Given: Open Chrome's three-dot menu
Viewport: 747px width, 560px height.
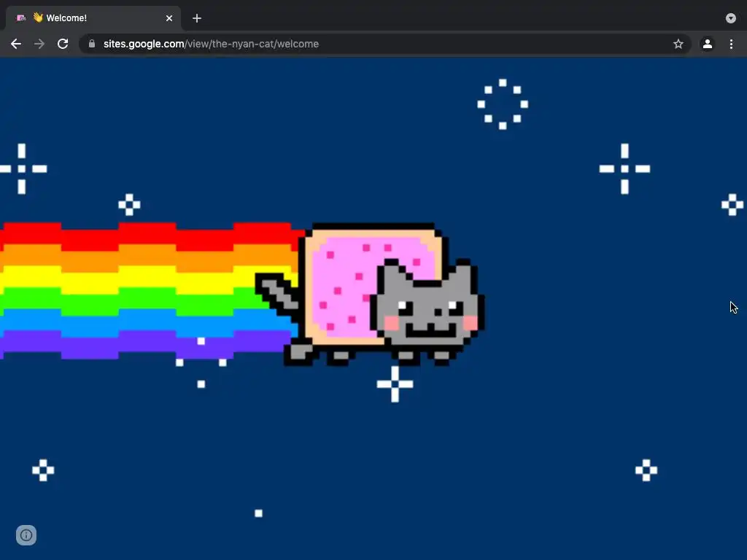Looking at the screenshot, I should (x=731, y=44).
